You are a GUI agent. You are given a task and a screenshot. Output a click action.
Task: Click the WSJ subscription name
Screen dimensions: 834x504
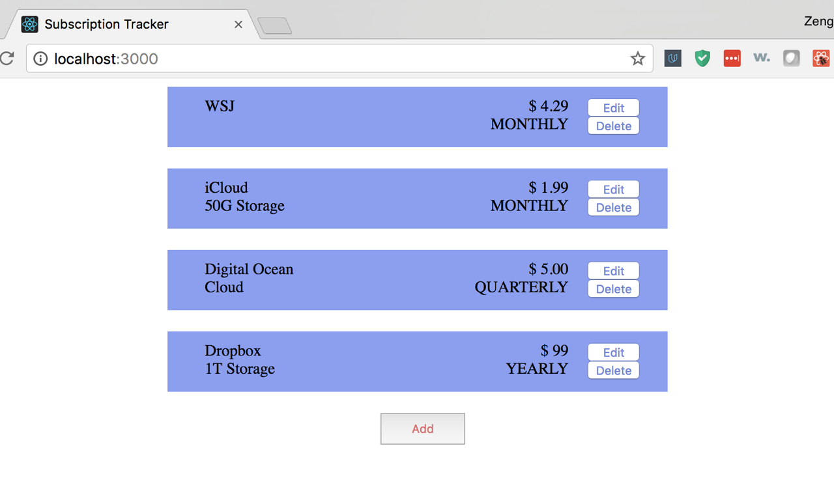click(x=220, y=106)
